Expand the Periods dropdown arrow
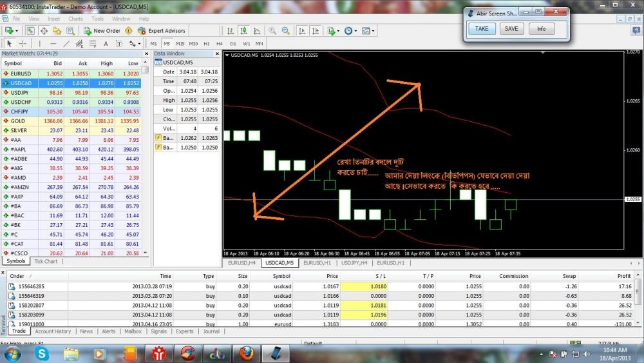 point(355,31)
